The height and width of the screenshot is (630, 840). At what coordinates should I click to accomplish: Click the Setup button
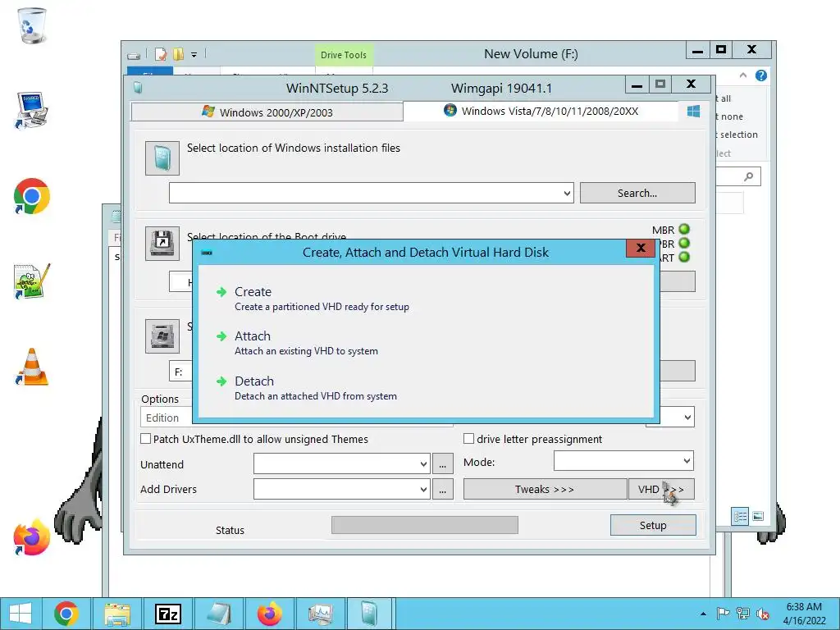click(653, 525)
